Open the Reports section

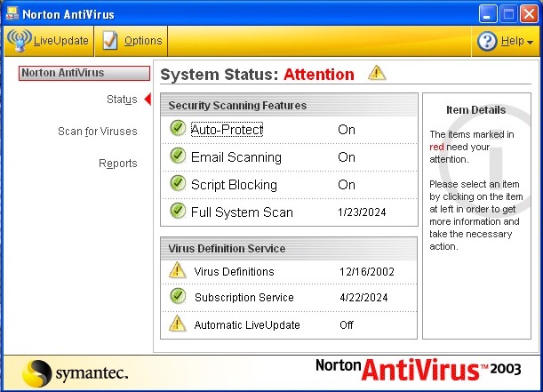point(118,164)
